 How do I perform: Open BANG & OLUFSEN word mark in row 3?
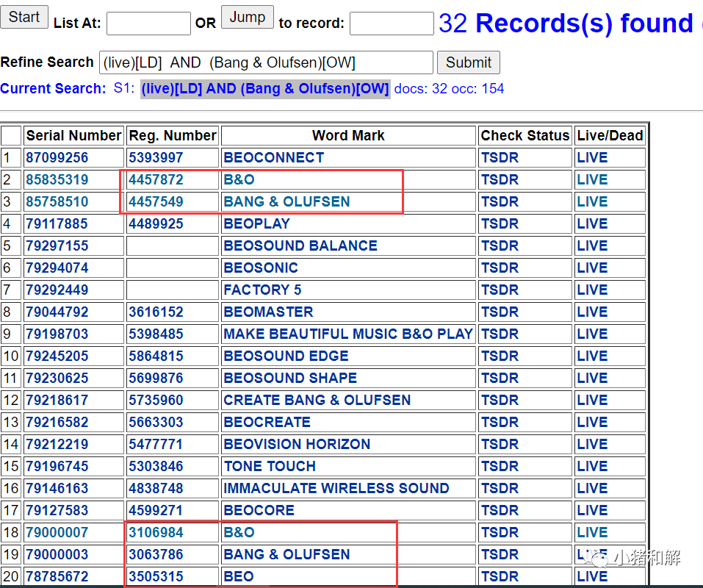point(286,201)
